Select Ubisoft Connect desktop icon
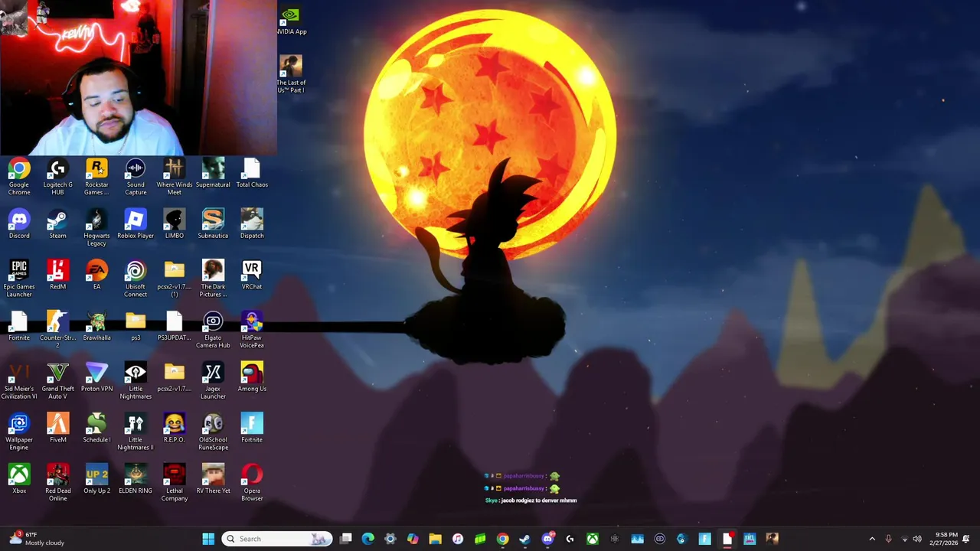The image size is (980, 551). (x=136, y=279)
